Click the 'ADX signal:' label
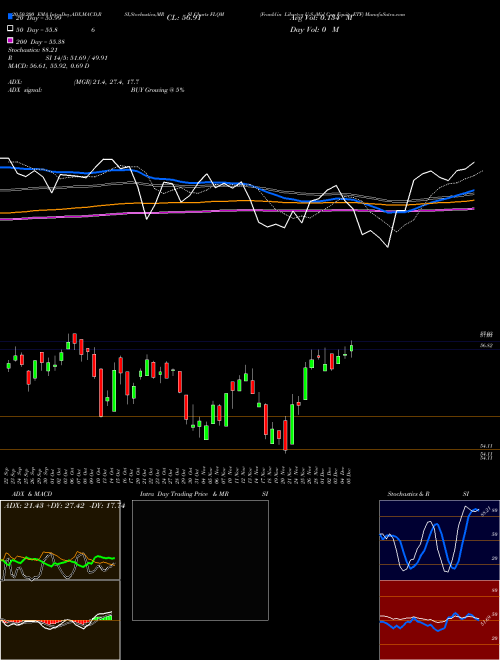Viewport: 500px width, 660px height. pyautogui.click(x=24, y=90)
